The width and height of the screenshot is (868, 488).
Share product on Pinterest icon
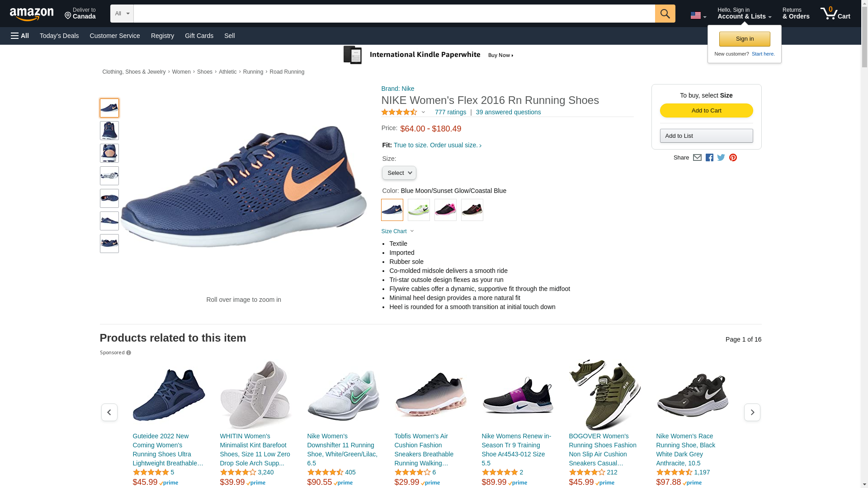coord(733,158)
